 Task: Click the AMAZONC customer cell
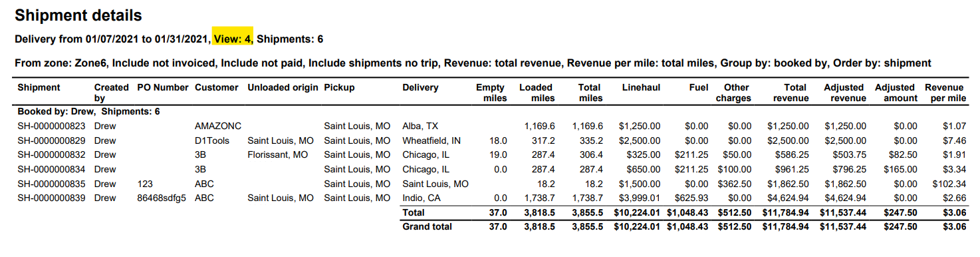pos(218,126)
